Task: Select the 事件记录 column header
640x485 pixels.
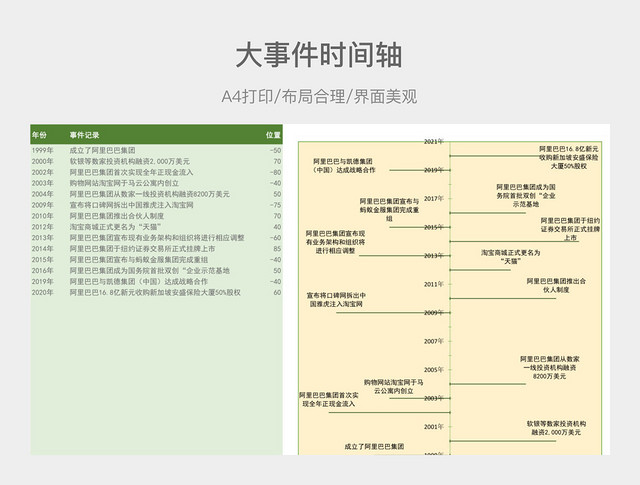Action: 84,135
